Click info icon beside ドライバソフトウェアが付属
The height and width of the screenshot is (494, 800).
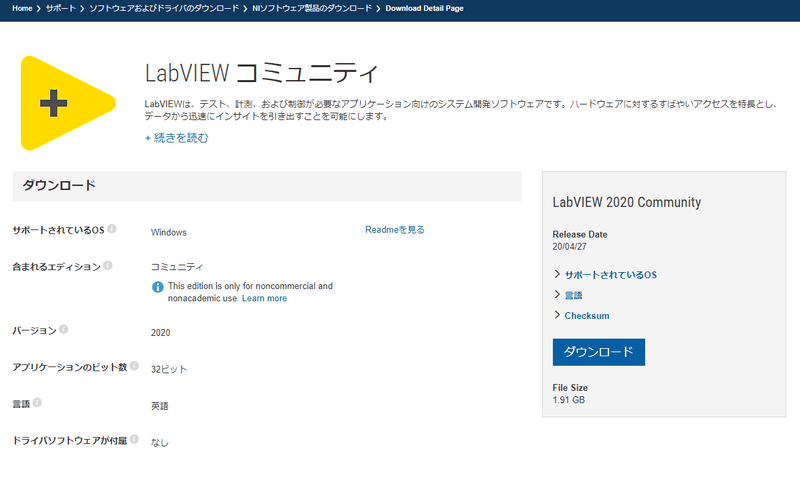tap(134, 439)
